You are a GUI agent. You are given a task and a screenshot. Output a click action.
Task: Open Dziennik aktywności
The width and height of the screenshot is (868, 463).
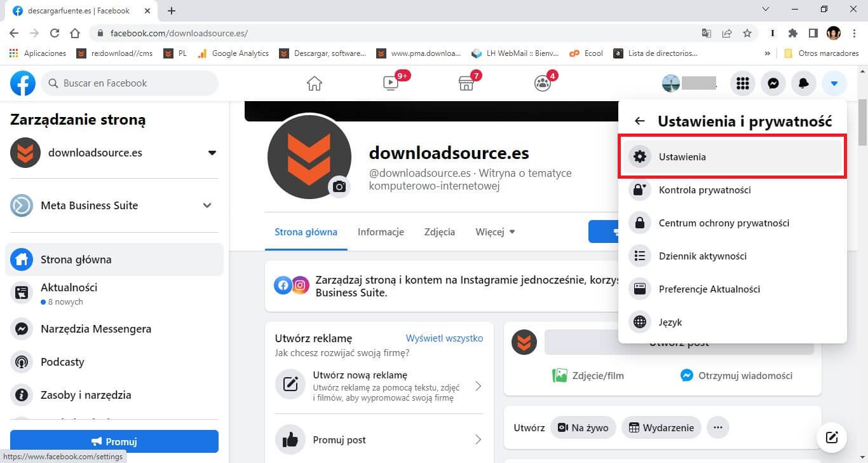[x=733, y=256]
